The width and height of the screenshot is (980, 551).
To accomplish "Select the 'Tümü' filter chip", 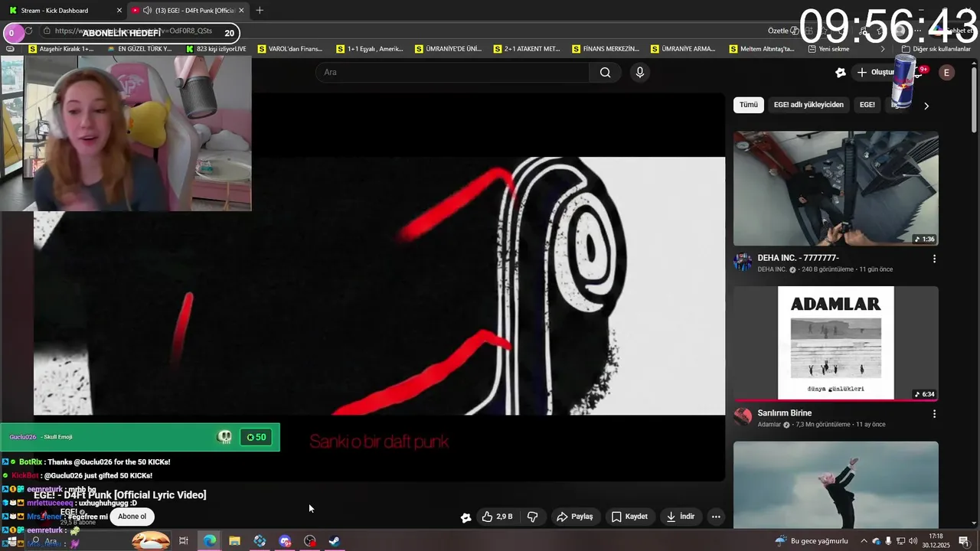I will (748, 105).
